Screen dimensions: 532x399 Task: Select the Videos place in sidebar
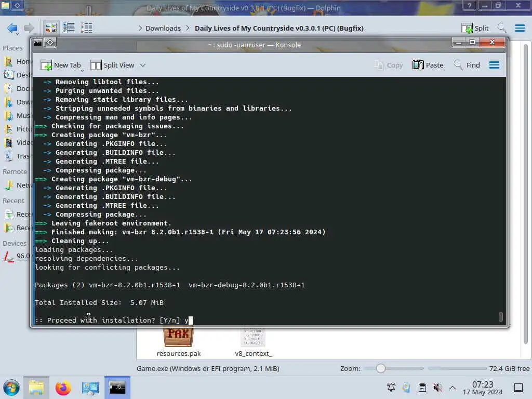pos(17,142)
